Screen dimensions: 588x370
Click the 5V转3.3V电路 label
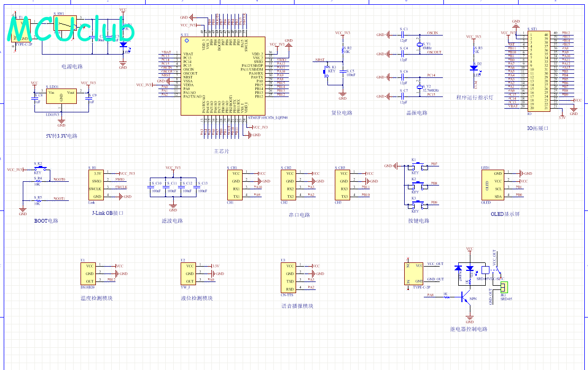click(x=61, y=136)
